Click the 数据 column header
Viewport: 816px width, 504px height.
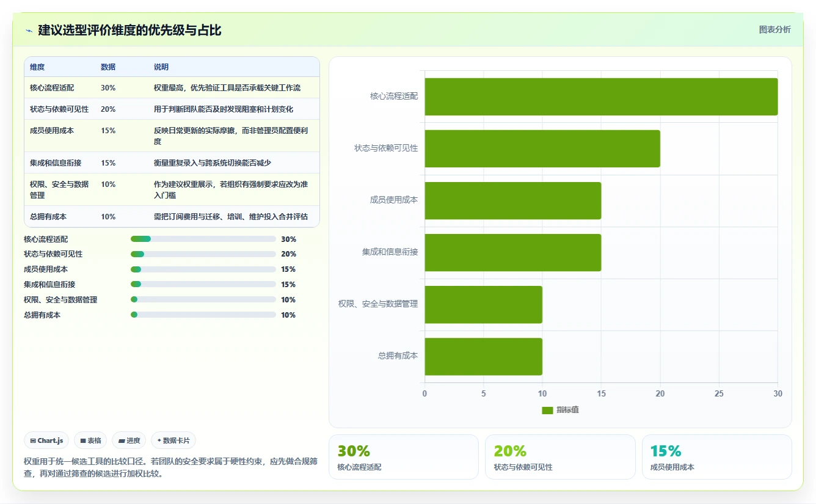click(x=108, y=67)
